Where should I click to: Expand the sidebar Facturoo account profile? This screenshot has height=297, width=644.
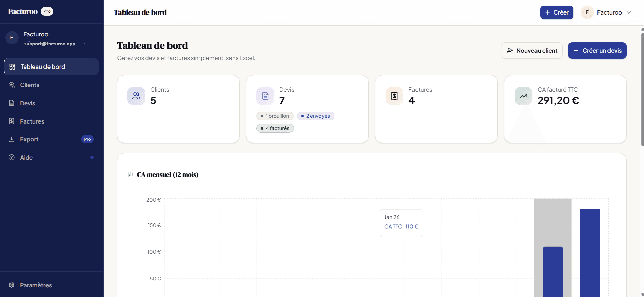pyautogui.click(x=51, y=38)
